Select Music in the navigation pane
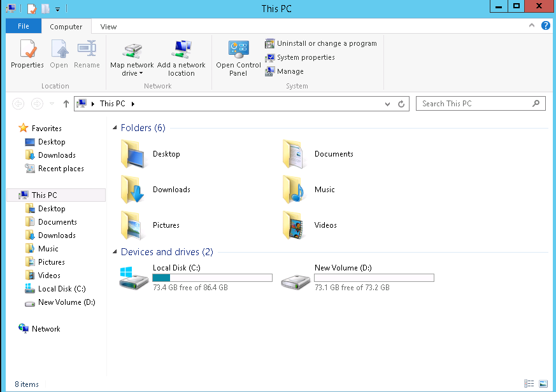 (42, 249)
